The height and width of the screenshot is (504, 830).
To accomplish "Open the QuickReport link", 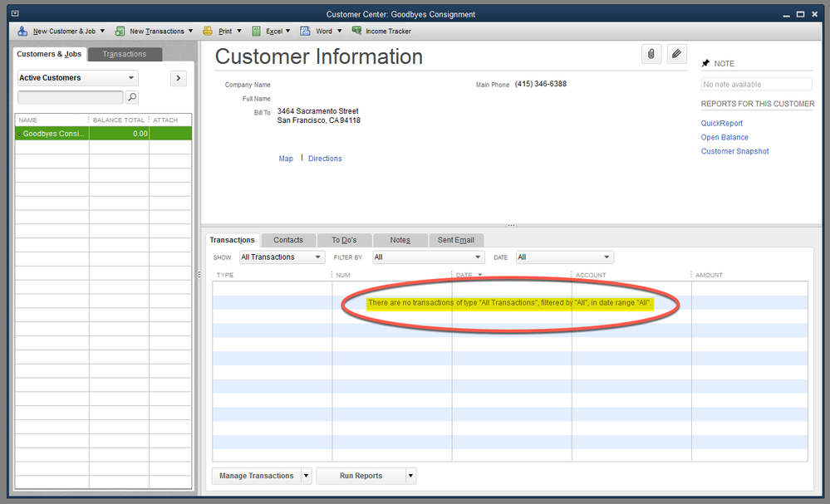I will pyautogui.click(x=722, y=124).
